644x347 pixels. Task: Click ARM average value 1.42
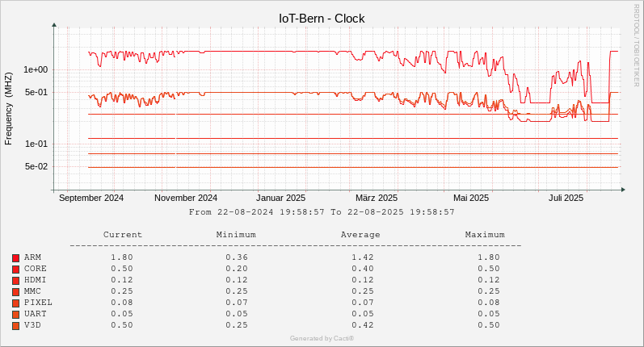[x=363, y=257]
